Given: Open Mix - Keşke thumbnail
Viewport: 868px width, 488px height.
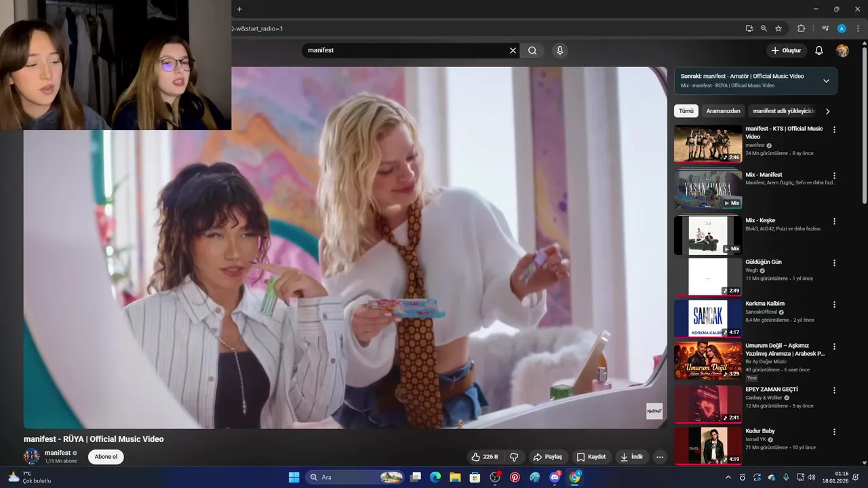Looking at the screenshot, I should tap(708, 235).
